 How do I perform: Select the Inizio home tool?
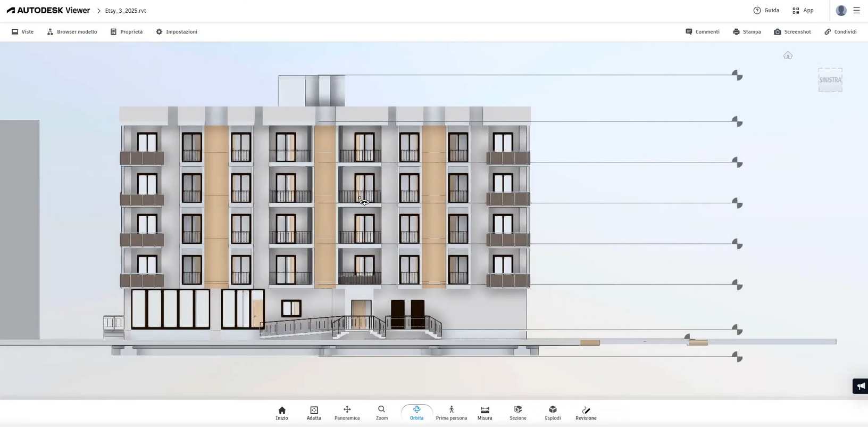[282, 413]
